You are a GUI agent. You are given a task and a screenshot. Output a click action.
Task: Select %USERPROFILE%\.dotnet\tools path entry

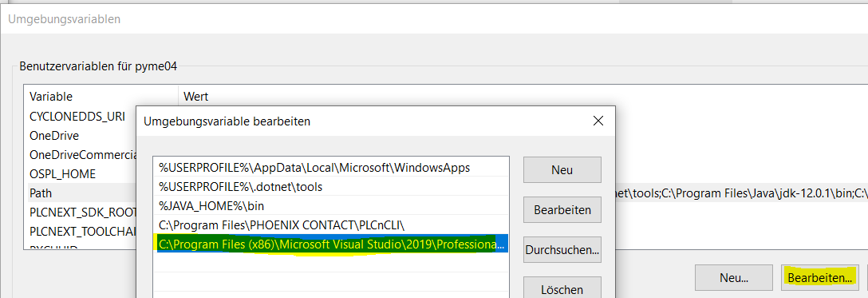(330, 187)
